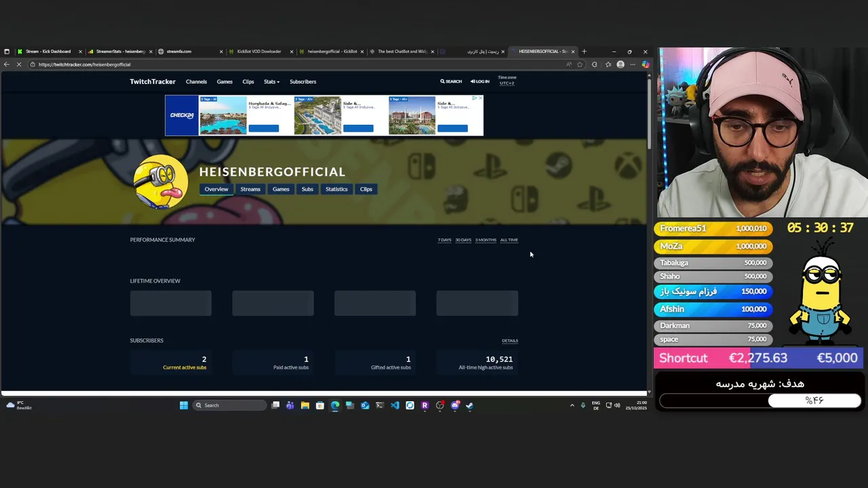Viewport: 868px width, 488px height.
Task: Switch to the StreamerStats browser tab
Action: (120, 52)
